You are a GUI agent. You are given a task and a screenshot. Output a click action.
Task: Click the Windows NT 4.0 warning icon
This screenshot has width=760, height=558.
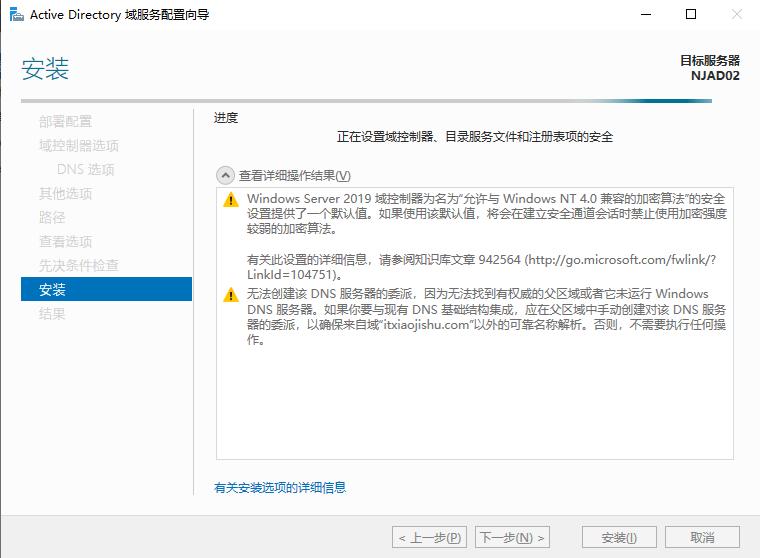(x=231, y=200)
